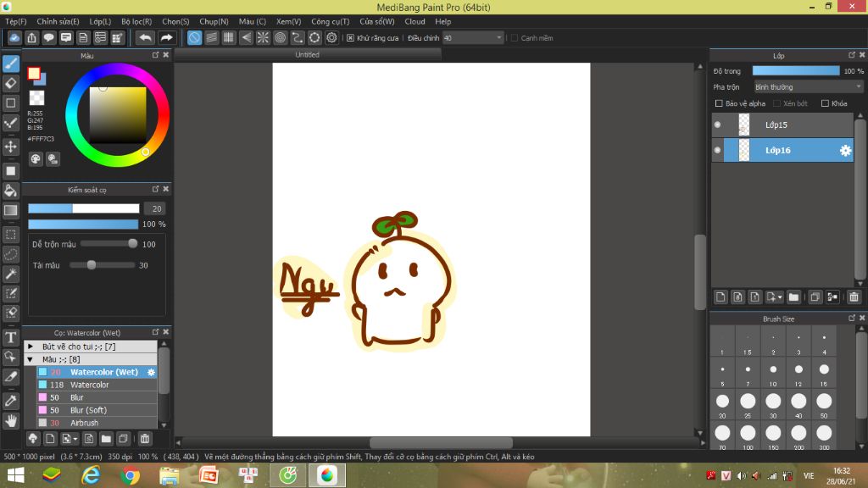The image size is (868, 488).
Task: Select the Eyedropper tool
Action: click(x=10, y=401)
